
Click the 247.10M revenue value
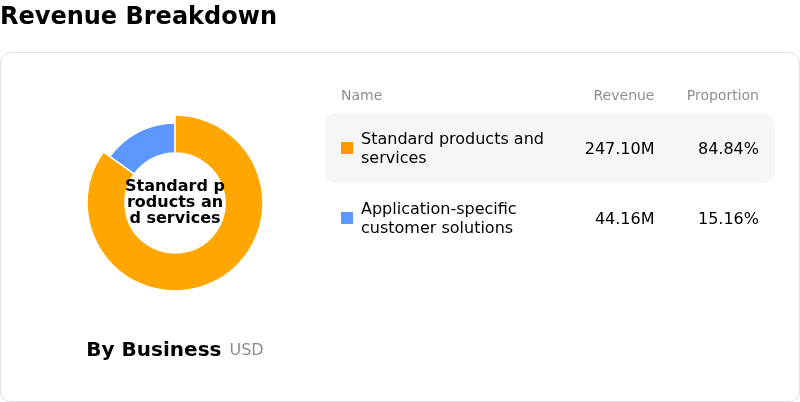tap(619, 148)
